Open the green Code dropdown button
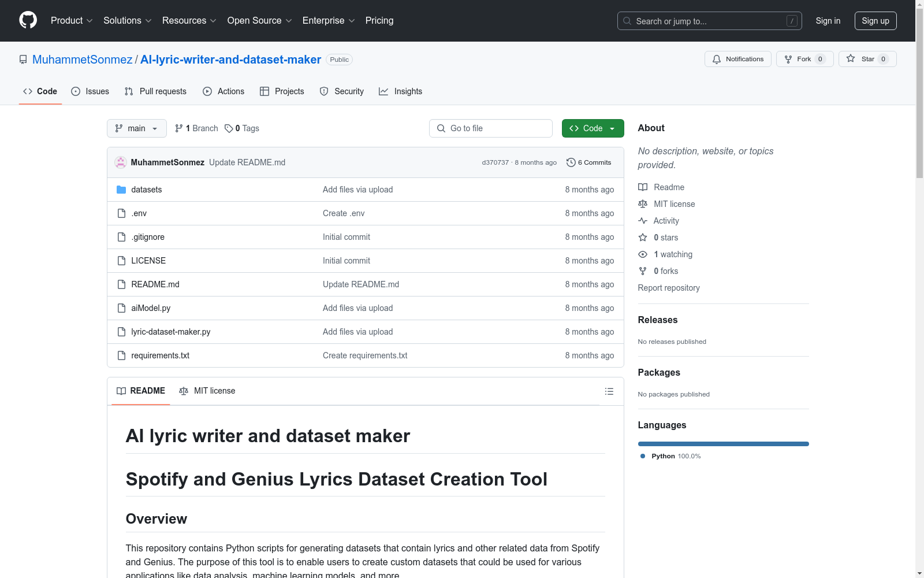The height and width of the screenshot is (578, 924). 593,128
